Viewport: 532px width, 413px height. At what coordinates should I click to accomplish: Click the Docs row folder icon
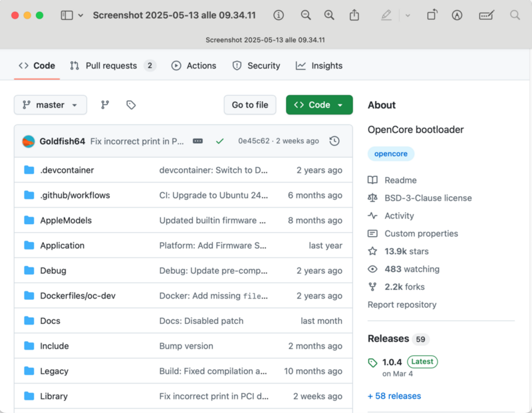(29, 321)
